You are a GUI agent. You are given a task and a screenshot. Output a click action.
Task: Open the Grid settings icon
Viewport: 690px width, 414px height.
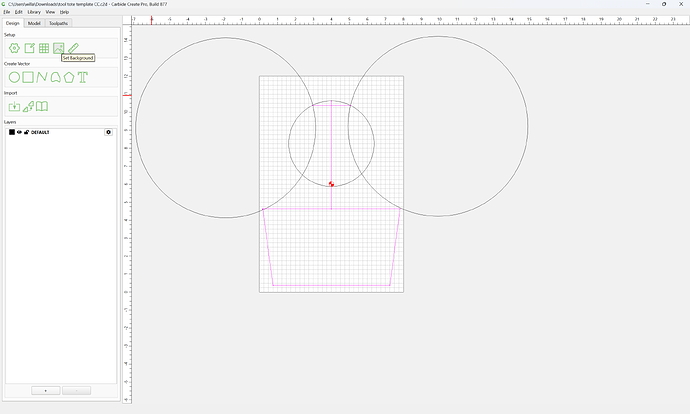[44, 48]
